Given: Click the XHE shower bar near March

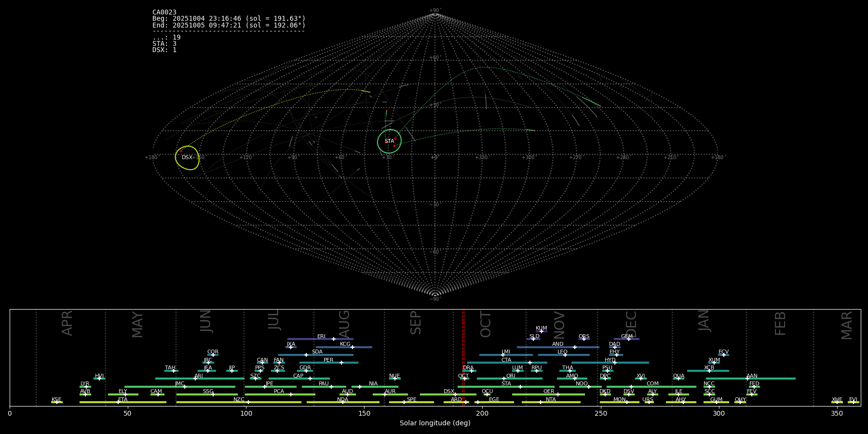Looking at the screenshot, I should click(x=837, y=402).
